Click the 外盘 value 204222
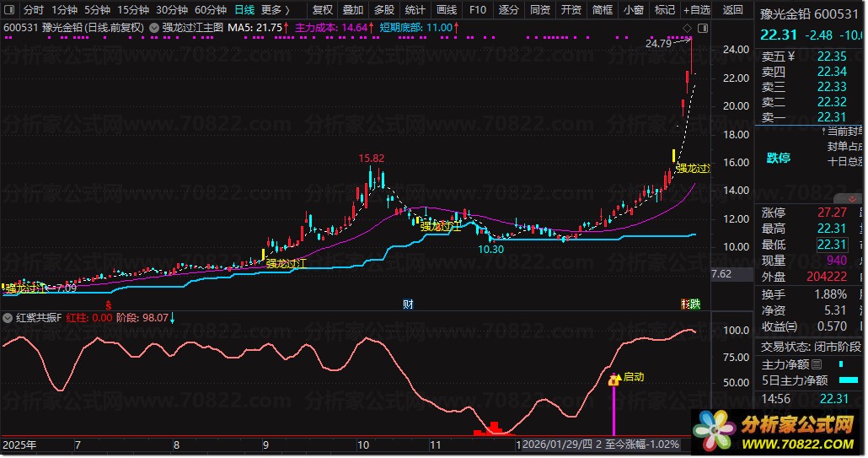Viewport: 868px width, 458px height. click(x=827, y=277)
